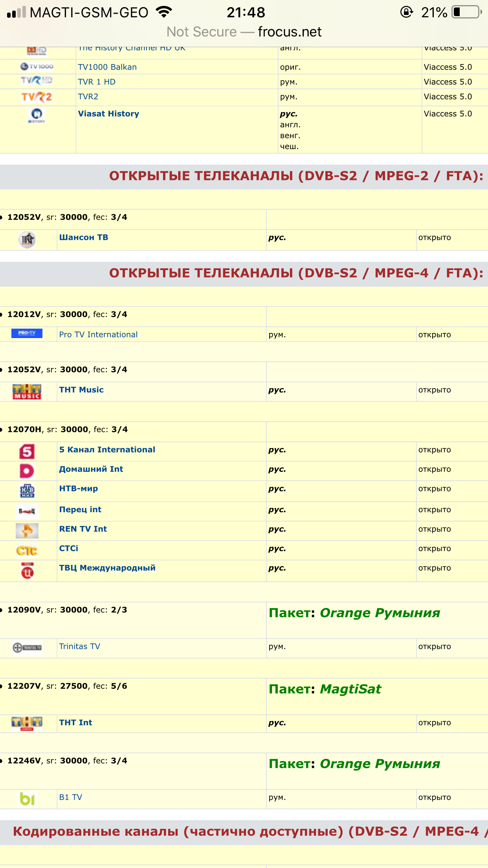Viewport: 488px width, 868px height.
Task: Open the CTCi link
Action: (x=69, y=548)
